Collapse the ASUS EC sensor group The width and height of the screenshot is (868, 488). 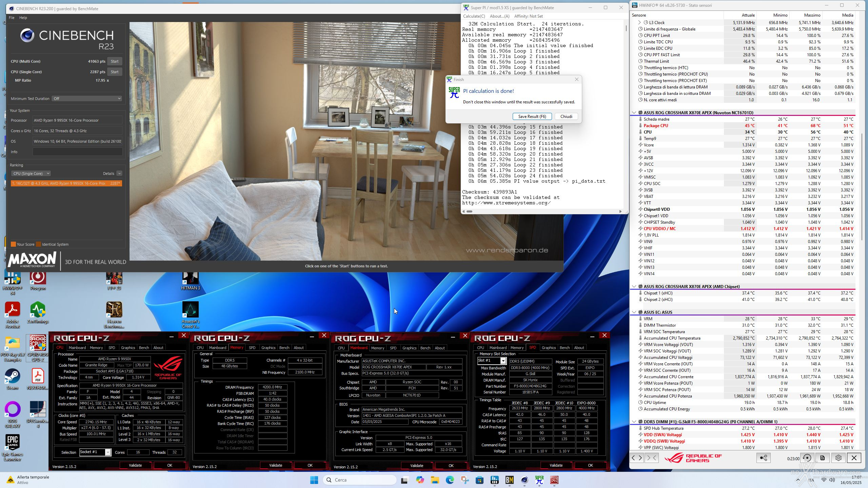point(634,312)
